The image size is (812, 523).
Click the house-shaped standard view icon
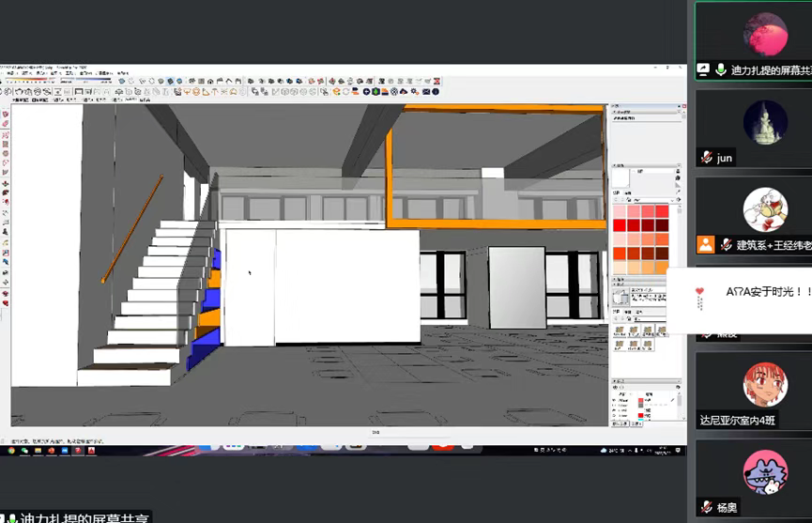[211, 81]
